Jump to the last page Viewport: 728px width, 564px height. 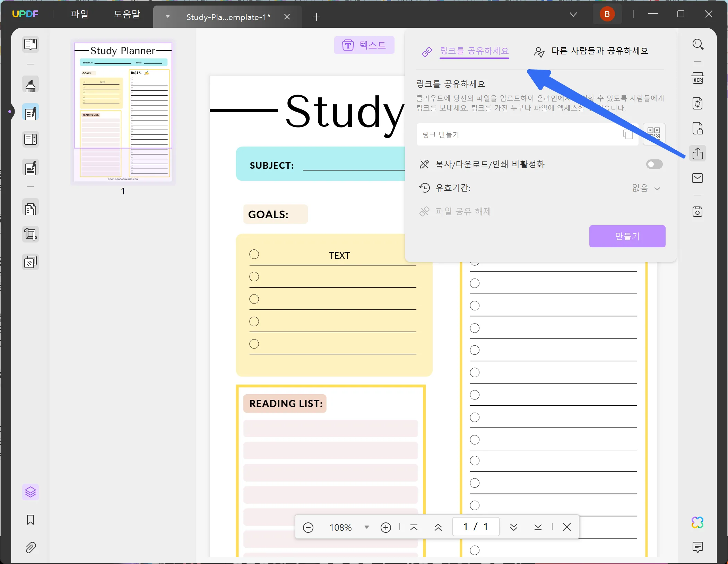tap(538, 527)
